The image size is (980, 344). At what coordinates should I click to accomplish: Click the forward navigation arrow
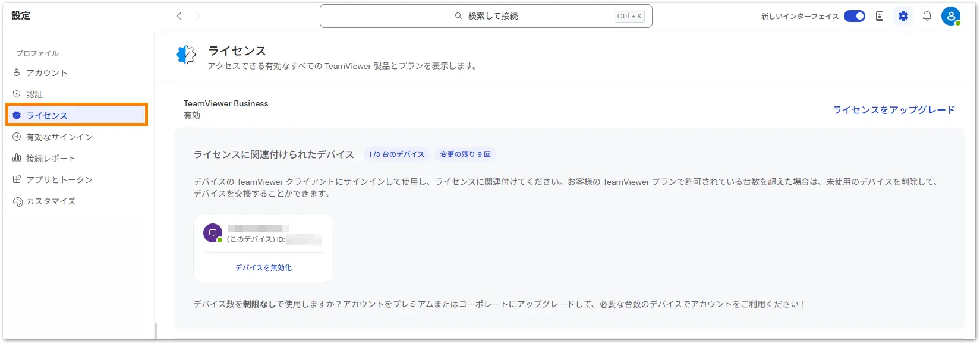(198, 16)
